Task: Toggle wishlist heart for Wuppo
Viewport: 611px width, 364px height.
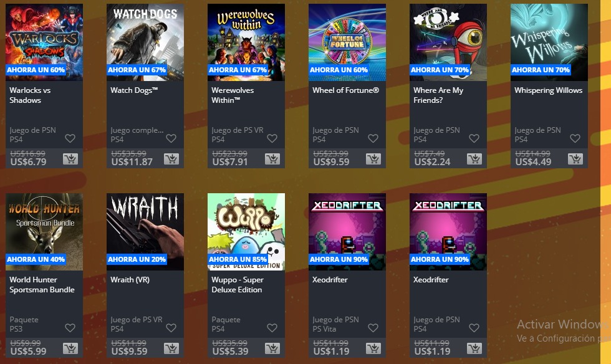Action: click(x=272, y=327)
